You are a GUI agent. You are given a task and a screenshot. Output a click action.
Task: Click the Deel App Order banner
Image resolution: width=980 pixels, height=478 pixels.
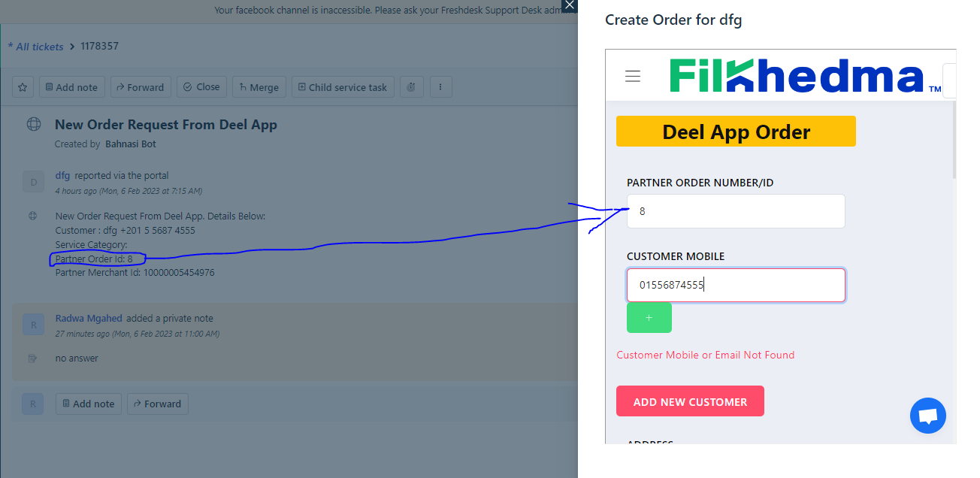tap(736, 132)
